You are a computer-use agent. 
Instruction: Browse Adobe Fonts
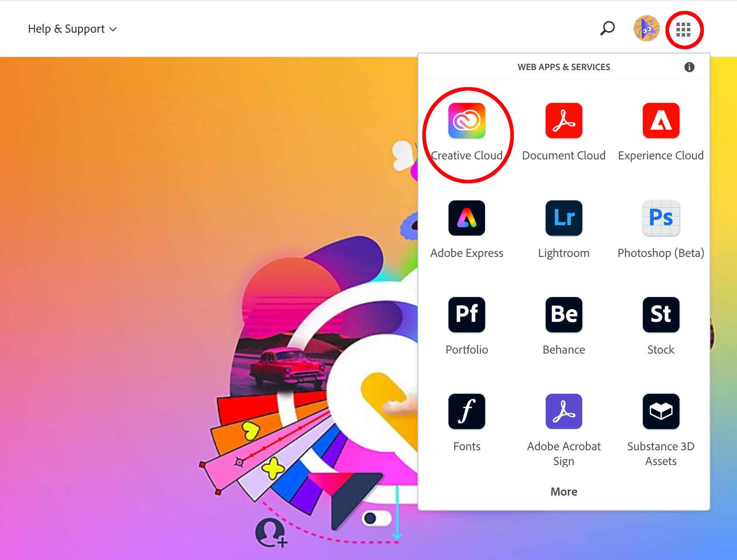click(x=466, y=411)
